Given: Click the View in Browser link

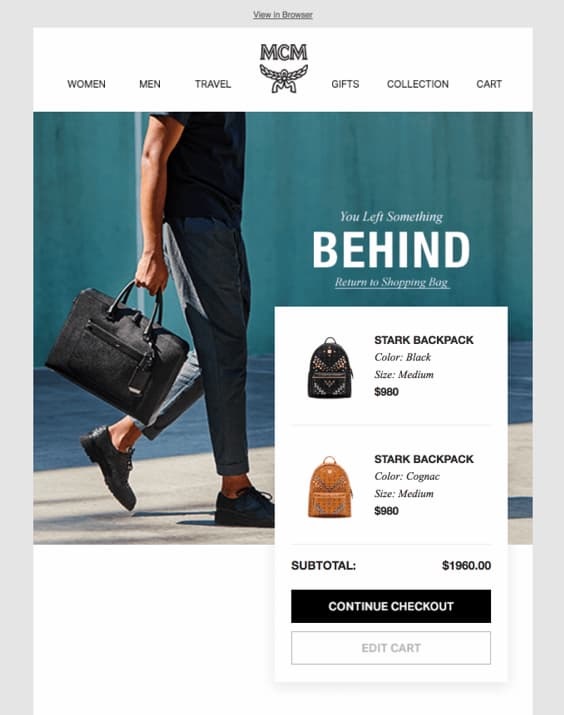Looking at the screenshot, I should (x=283, y=15).
